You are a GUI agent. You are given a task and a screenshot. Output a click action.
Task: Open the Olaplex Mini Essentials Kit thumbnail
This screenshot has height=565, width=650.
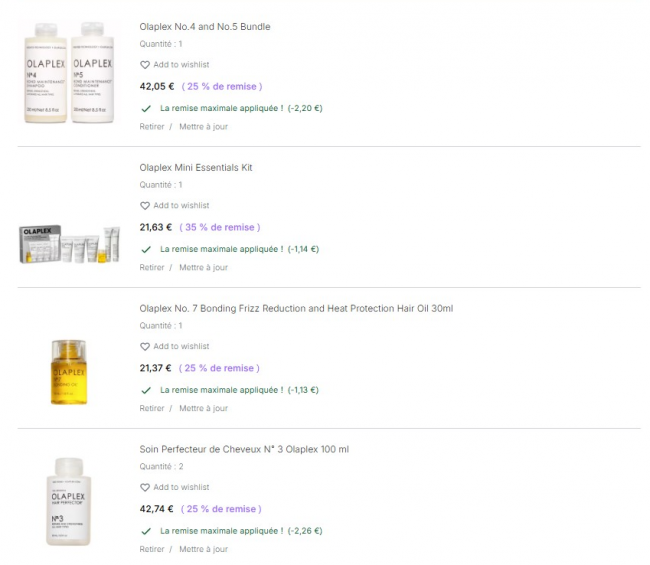tap(69, 245)
